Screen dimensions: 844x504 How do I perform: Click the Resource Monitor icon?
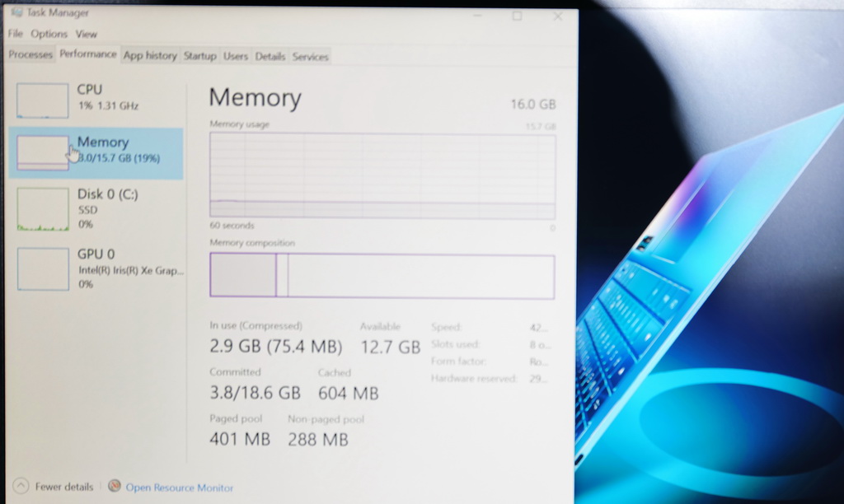[114, 486]
